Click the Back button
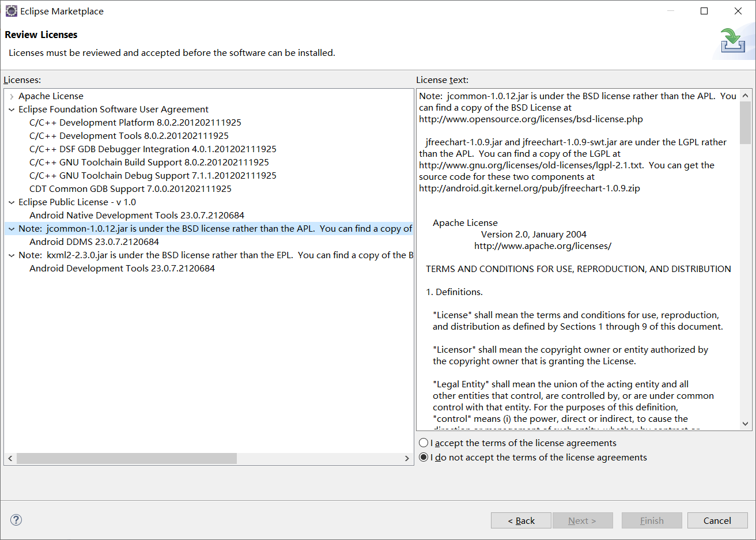 (x=521, y=520)
